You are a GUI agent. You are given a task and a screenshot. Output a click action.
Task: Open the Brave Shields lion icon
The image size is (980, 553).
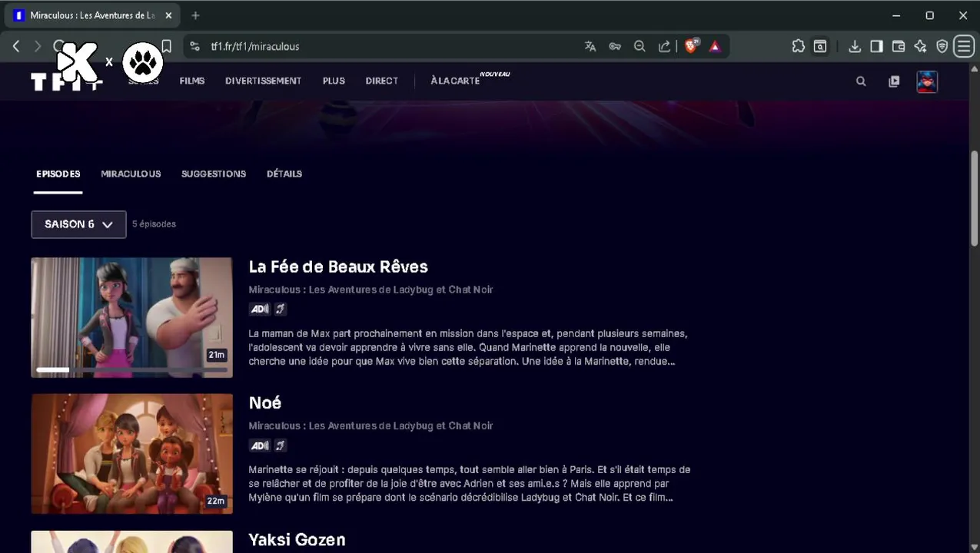691,46
